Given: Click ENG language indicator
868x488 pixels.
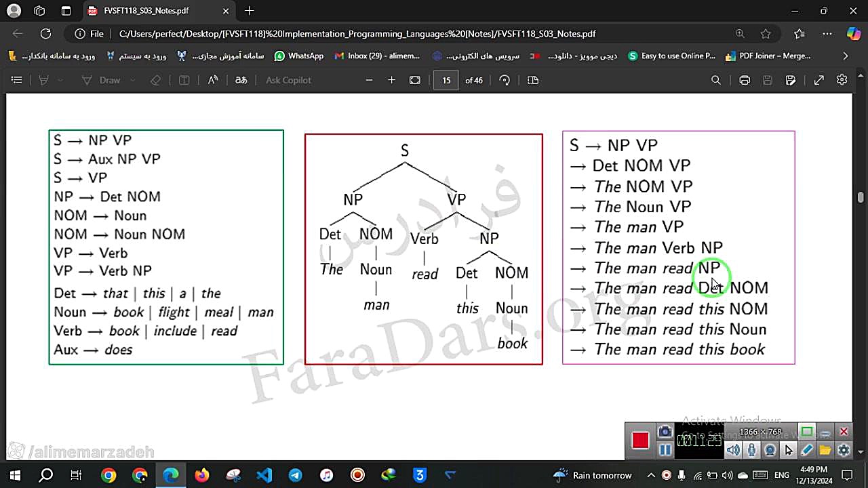Looking at the screenshot, I should pos(781,475).
